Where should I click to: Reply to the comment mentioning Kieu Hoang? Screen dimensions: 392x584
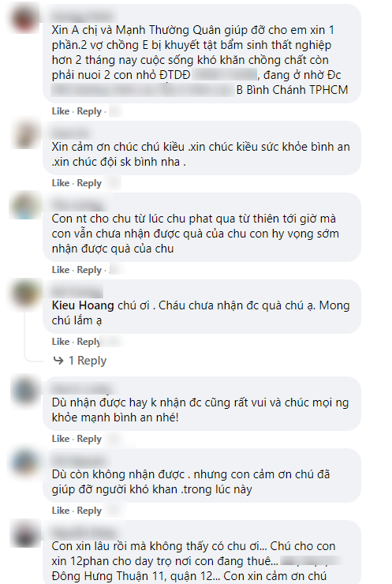coord(88,342)
